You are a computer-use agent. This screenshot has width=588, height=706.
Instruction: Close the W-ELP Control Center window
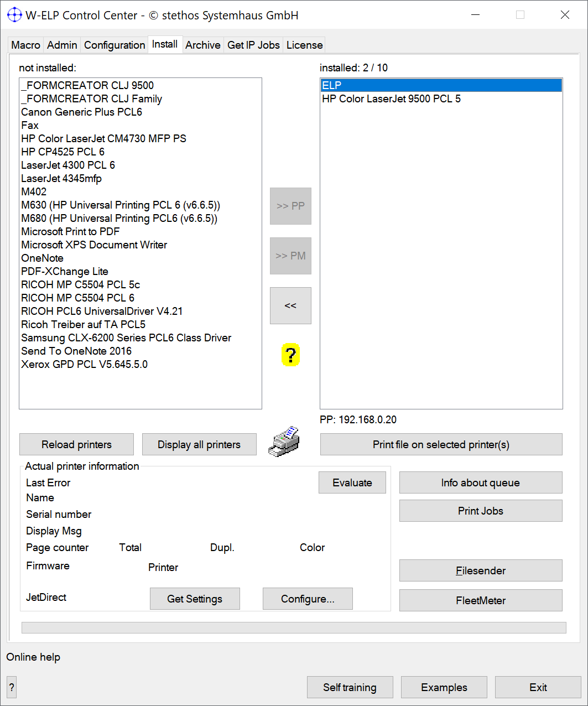pyautogui.click(x=565, y=15)
